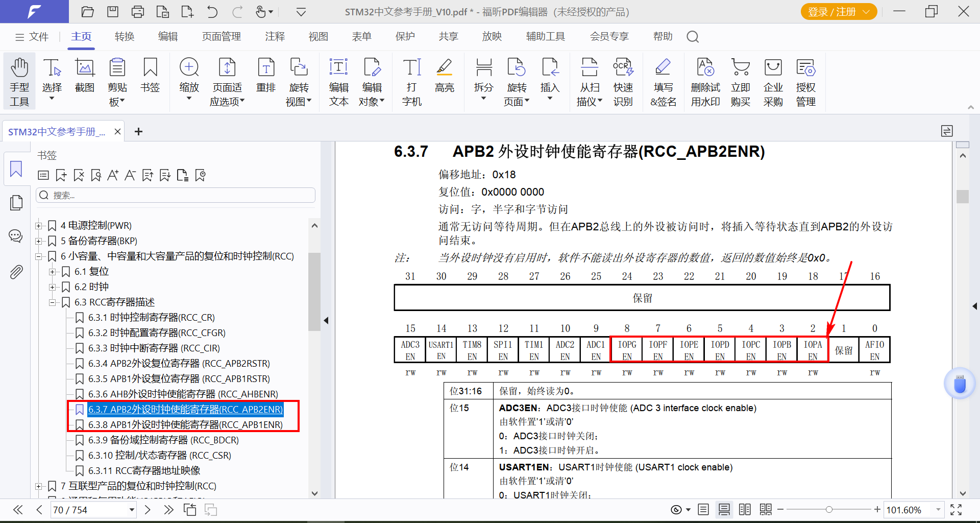
Task: Click Remove trial watermark (删除试用水印)
Action: tap(705, 82)
